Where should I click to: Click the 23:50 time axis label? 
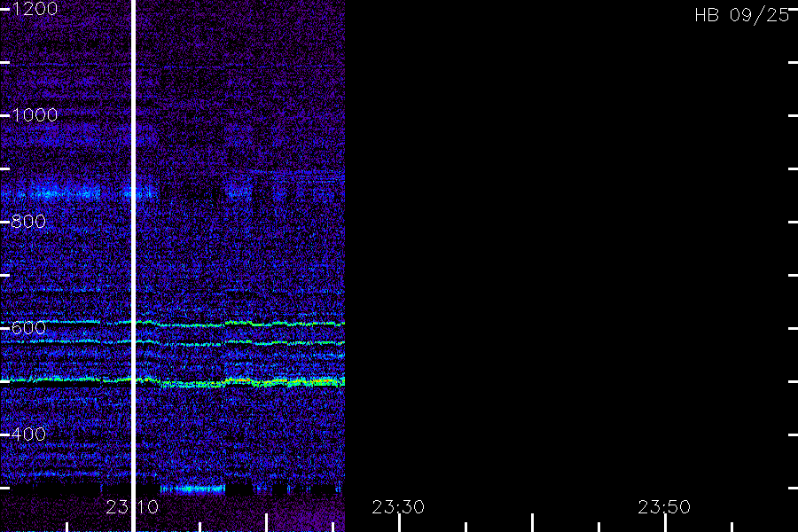(x=664, y=507)
